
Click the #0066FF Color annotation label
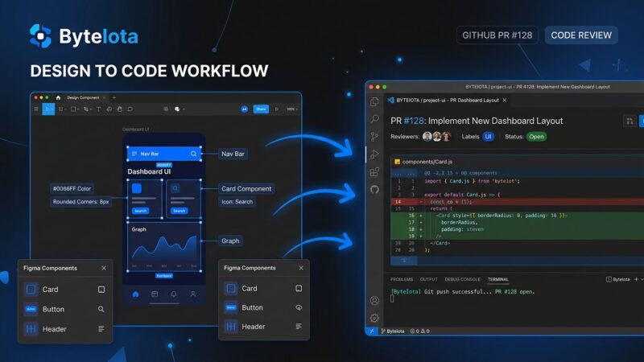coord(72,188)
